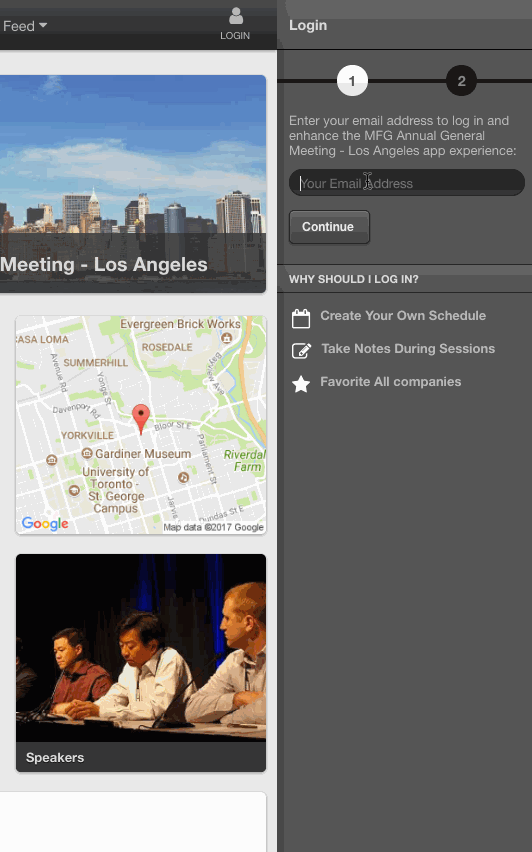Click the calendar schedule icon
532x852 pixels.
tap(301, 318)
